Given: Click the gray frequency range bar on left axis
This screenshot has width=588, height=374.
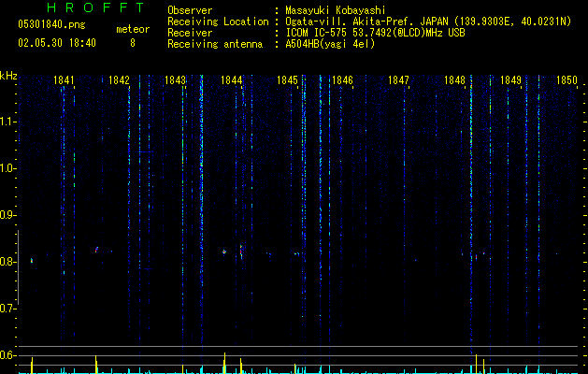Looking at the screenshot, I should coord(18,267).
